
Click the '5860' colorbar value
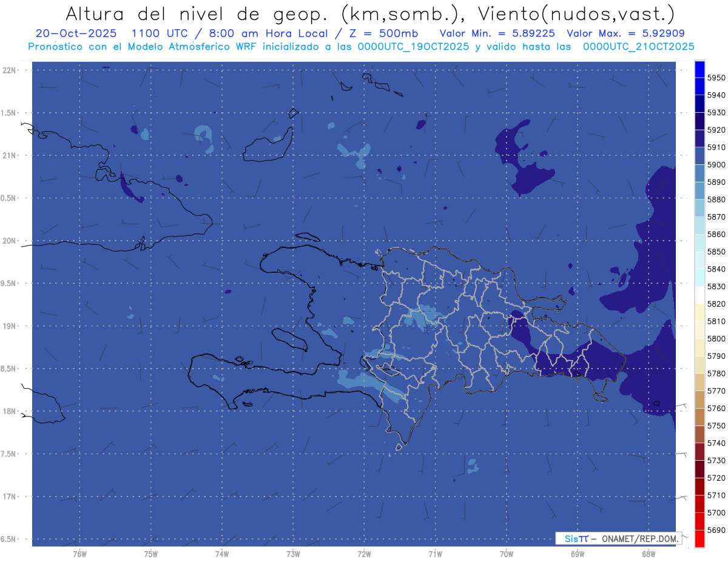point(716,234)
